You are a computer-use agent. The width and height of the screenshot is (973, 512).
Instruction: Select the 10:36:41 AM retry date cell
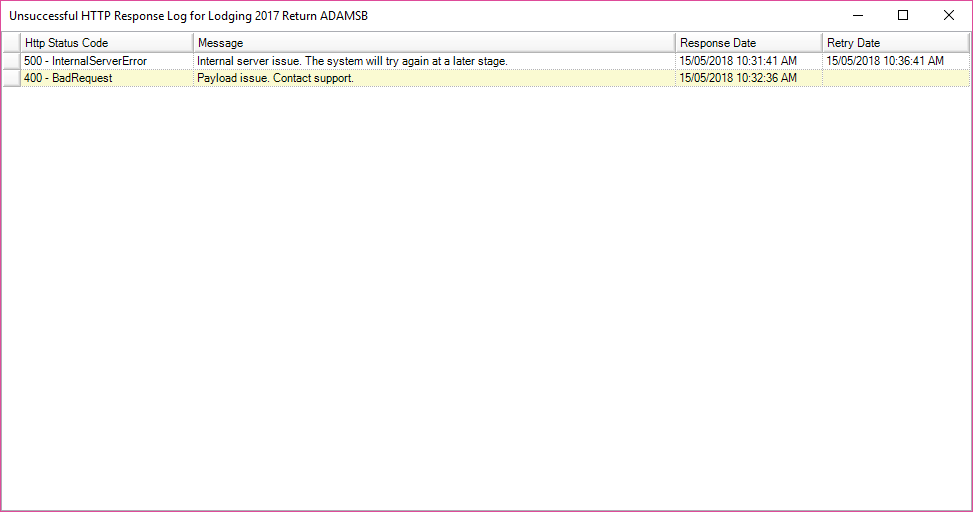click(894, 61)
